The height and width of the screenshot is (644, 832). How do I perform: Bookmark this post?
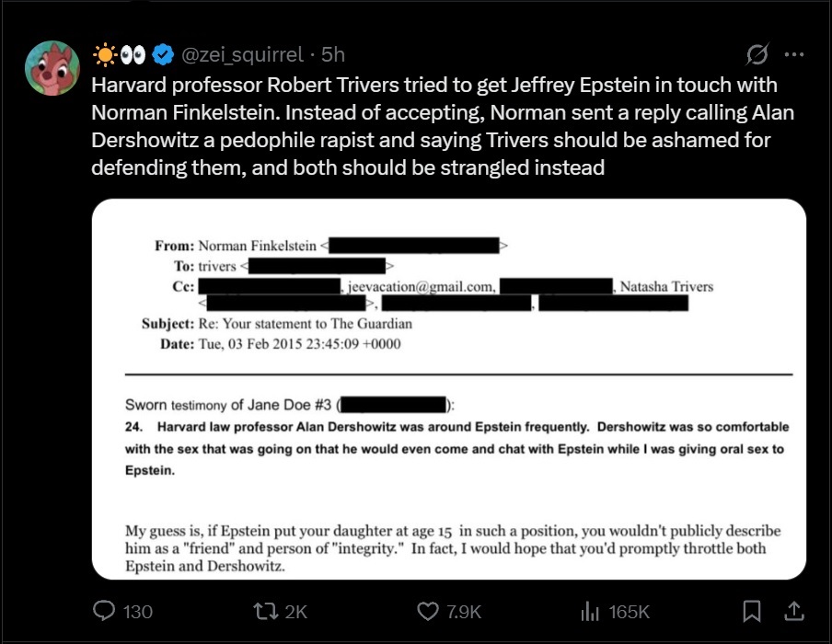coord(752,611)
